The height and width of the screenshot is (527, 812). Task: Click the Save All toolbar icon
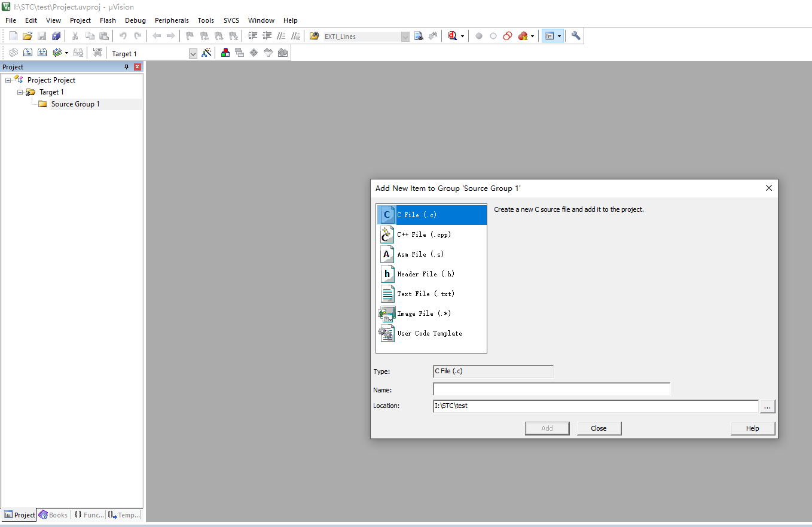coord(56,36)
